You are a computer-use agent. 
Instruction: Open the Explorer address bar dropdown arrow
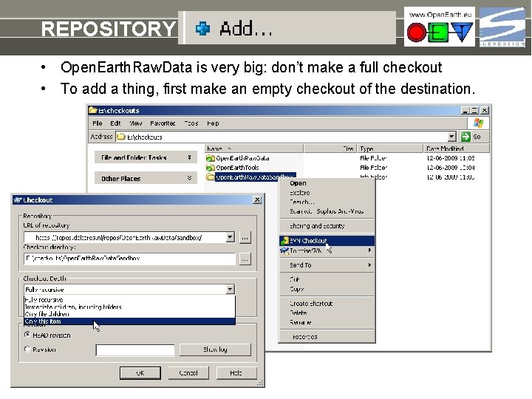point(451,137)
